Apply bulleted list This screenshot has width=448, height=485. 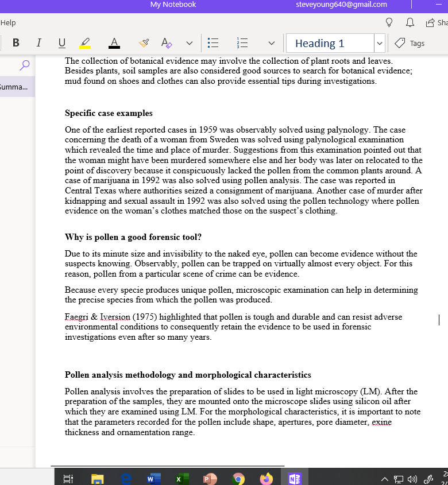point(213,43)
